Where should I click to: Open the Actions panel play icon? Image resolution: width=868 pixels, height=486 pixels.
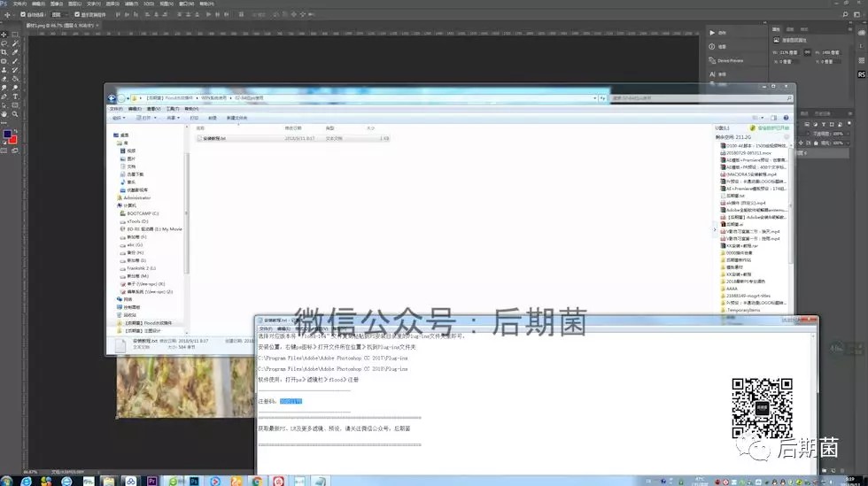click(712, 33)
